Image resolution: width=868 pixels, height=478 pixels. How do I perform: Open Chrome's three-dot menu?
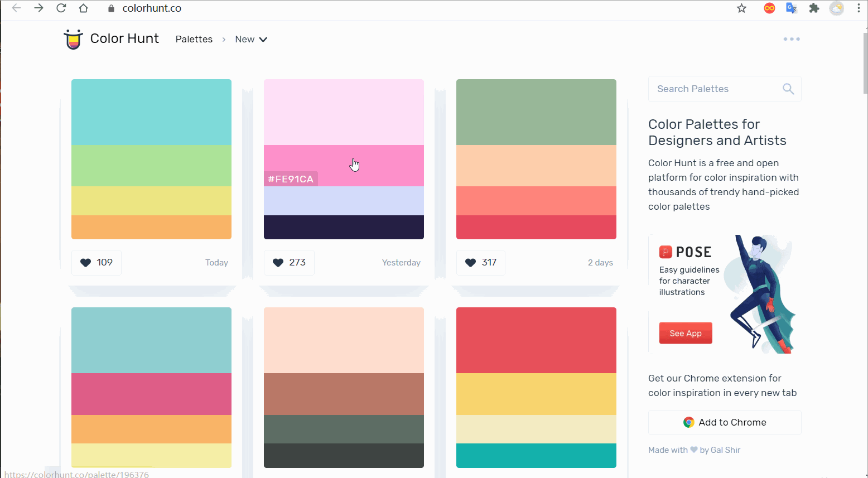[x=859, y=8]
